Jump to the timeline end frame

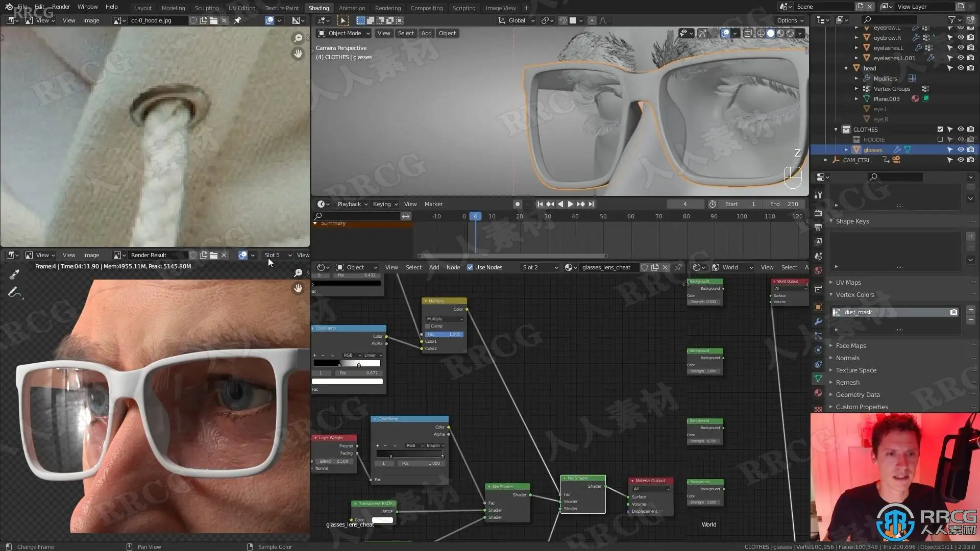coord(591,204)
